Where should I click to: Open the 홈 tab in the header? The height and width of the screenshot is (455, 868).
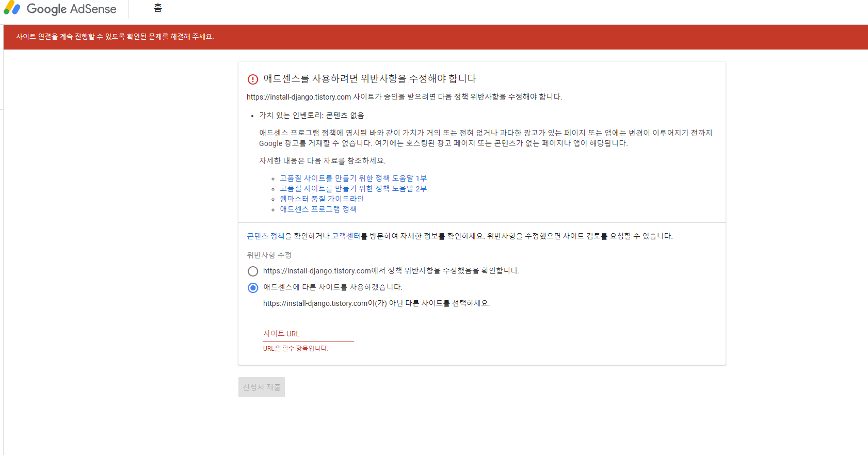click(158, 8)
